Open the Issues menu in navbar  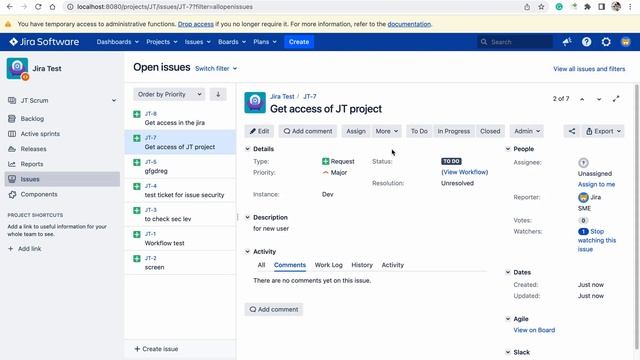[198, 42]
